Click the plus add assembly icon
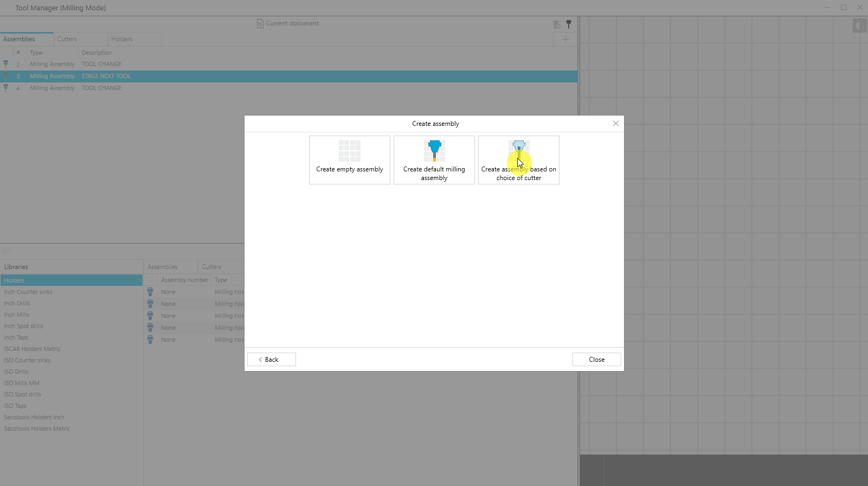868x486 pixels. (x=565, y=40)
